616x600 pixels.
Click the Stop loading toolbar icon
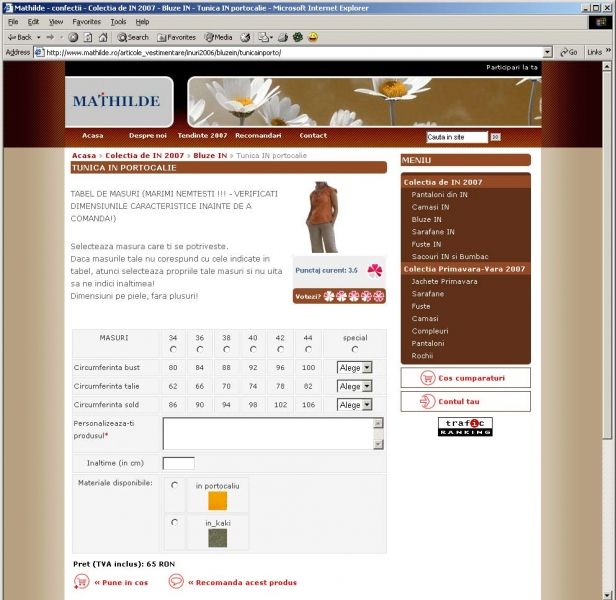click(x=73, y=37)
